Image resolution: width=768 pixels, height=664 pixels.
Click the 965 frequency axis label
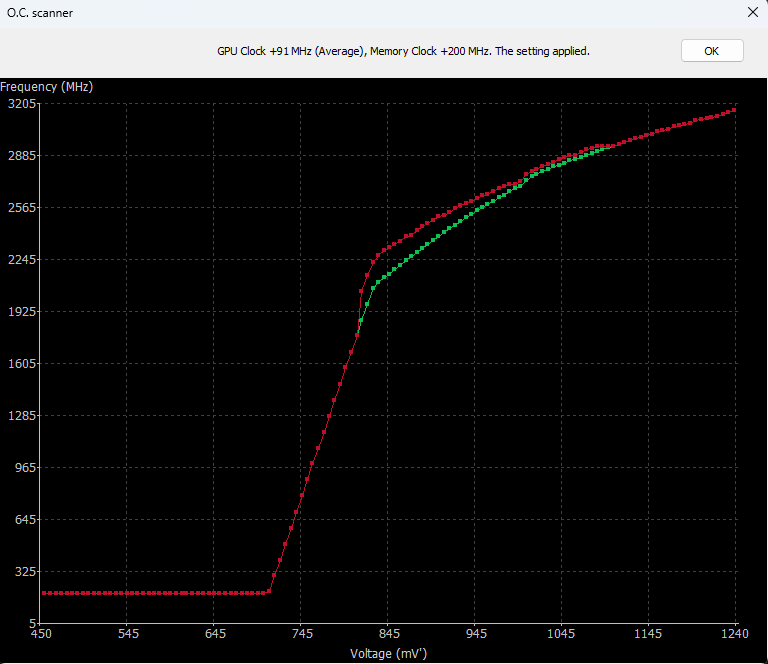pyautogui.click(x=24, y=468)
